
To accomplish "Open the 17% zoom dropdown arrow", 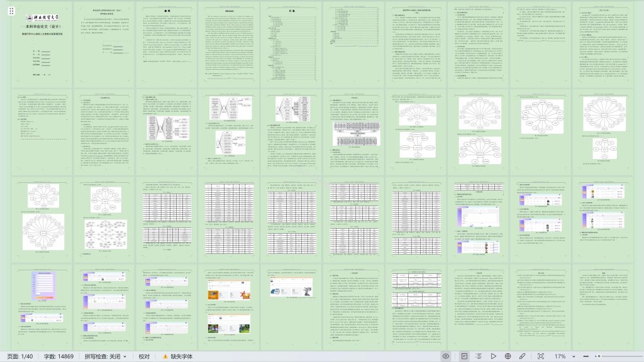I will point(574,357).
